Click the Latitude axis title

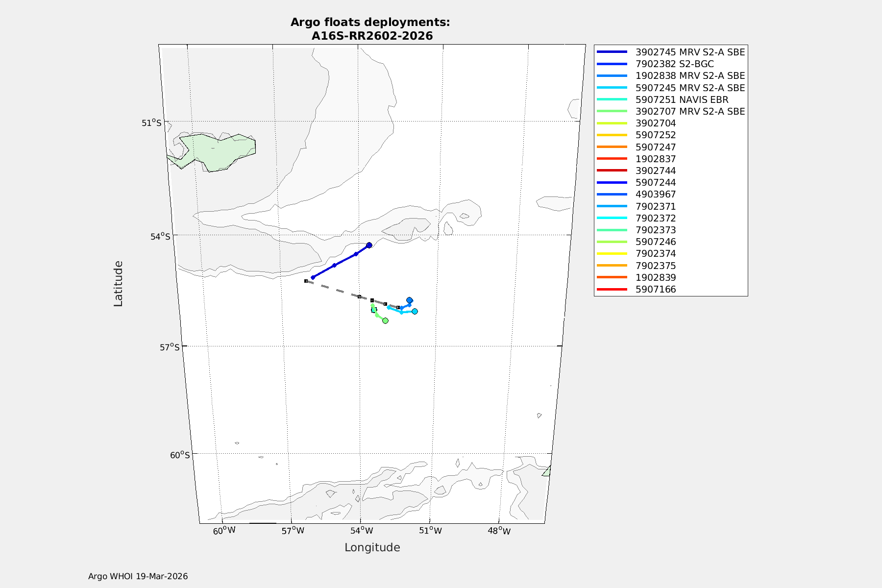pos(118,284)
